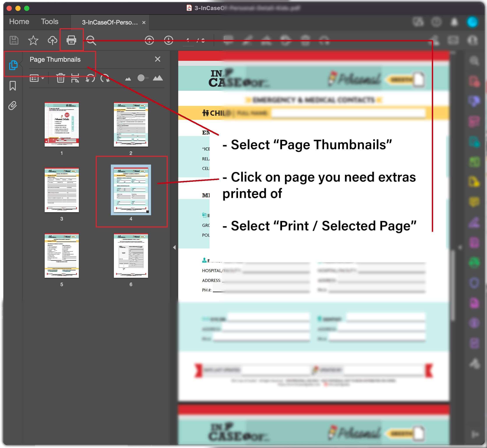Select page 5 thumbnail

(x=62, y=256)
